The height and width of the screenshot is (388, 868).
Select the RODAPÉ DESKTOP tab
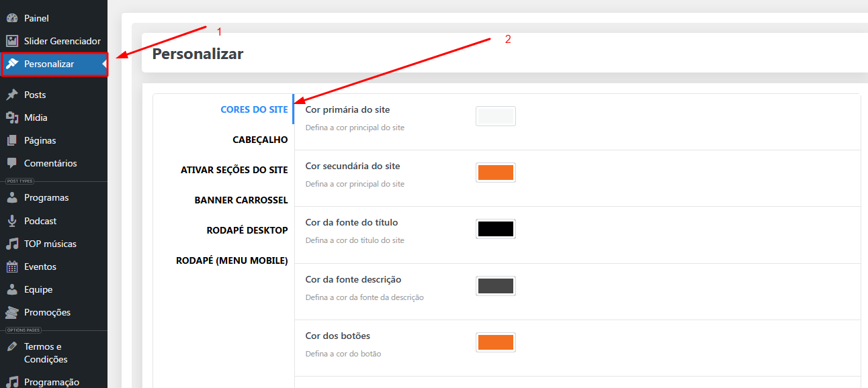click(x=247, y=230)
